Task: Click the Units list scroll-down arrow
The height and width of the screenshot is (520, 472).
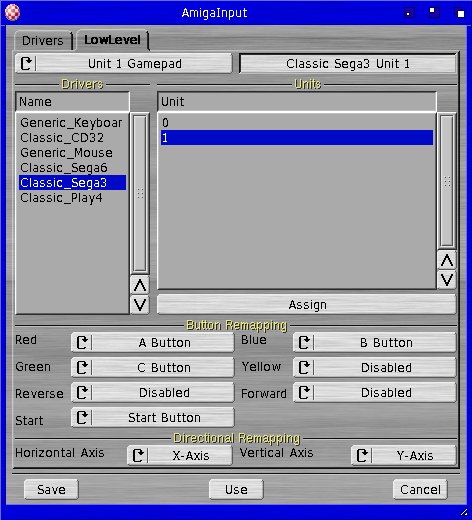Action: coord(447,279)
